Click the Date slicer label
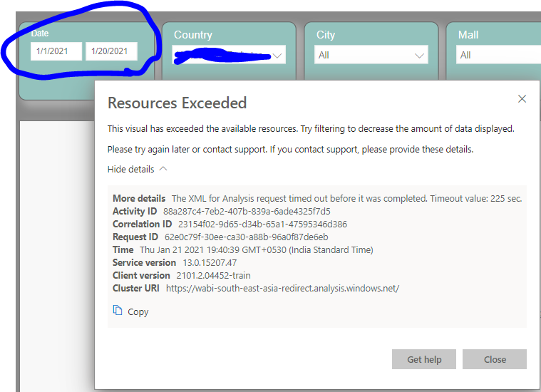This screenshot has height=392, width=541. (40, 33)
